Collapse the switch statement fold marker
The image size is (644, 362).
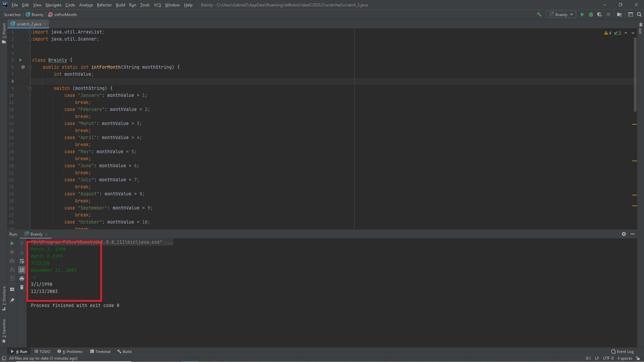tap(30, 88)
